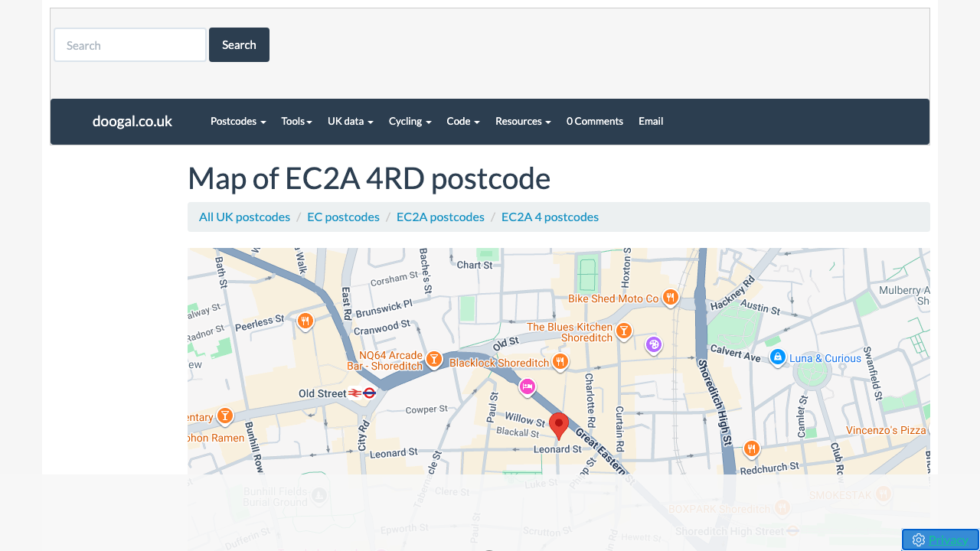Click the purple attraction pin on map
This screenshot has width=980, height=551.
click(653, 345)
